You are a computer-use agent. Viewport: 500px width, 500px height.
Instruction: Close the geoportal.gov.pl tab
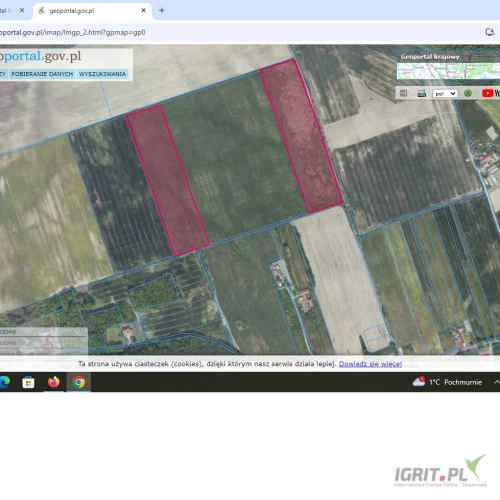click(143, 10)
